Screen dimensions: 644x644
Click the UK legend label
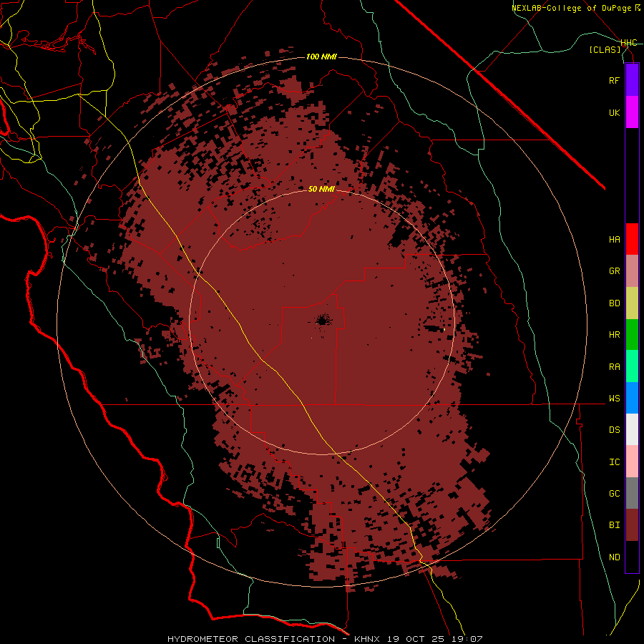[x=615, y=112]
